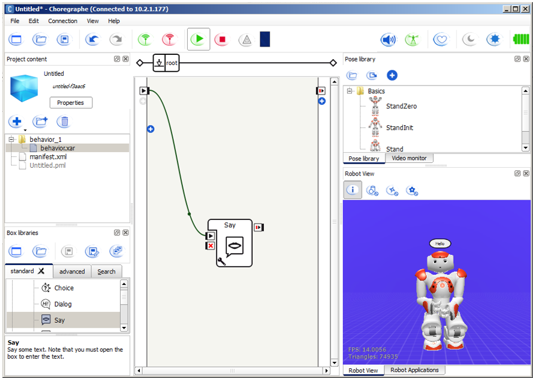Viewport: 534px width, 382px height.
Task: Close the Project content panel
Action: point(126,59)
